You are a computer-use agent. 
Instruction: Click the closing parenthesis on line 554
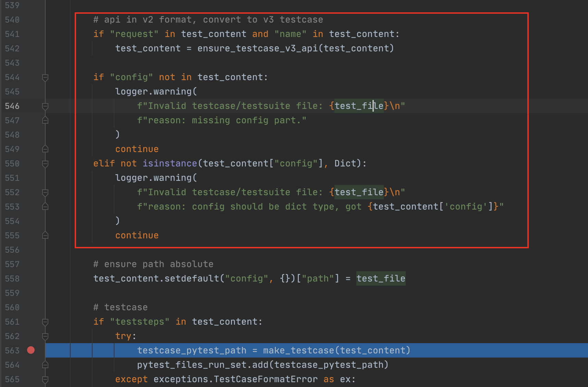tap(118, 221)
